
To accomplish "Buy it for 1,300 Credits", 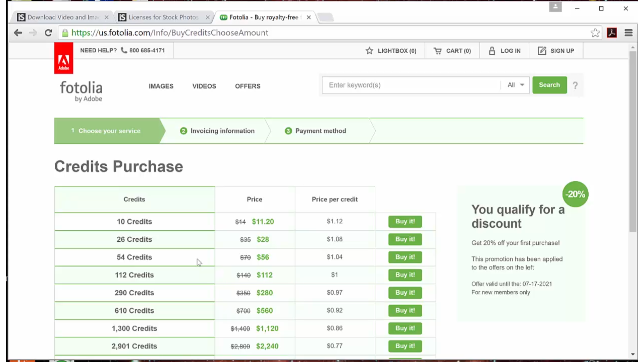I will tap(405, 328).
